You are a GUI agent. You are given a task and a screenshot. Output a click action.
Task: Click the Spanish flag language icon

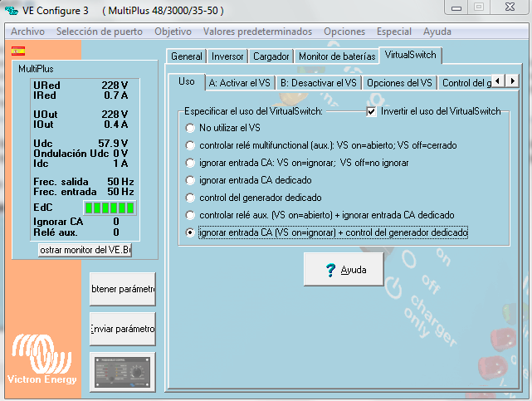18,51
